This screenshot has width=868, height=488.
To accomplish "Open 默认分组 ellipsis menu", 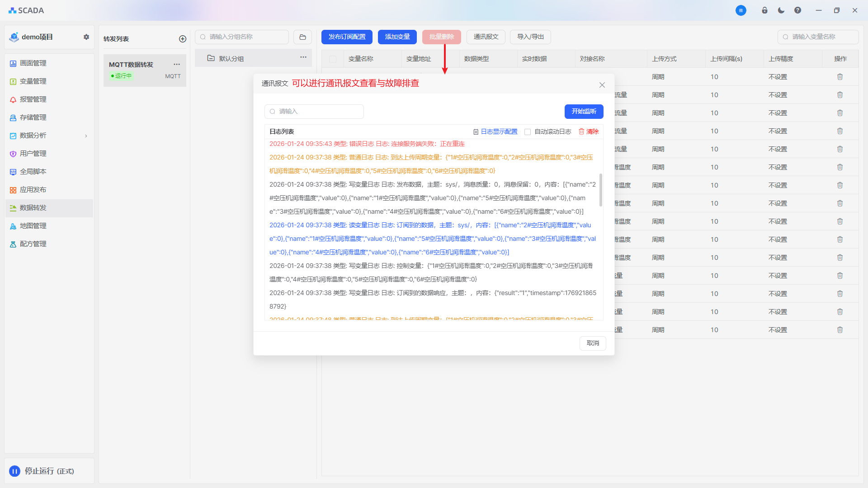I will (x=303, y=57).
